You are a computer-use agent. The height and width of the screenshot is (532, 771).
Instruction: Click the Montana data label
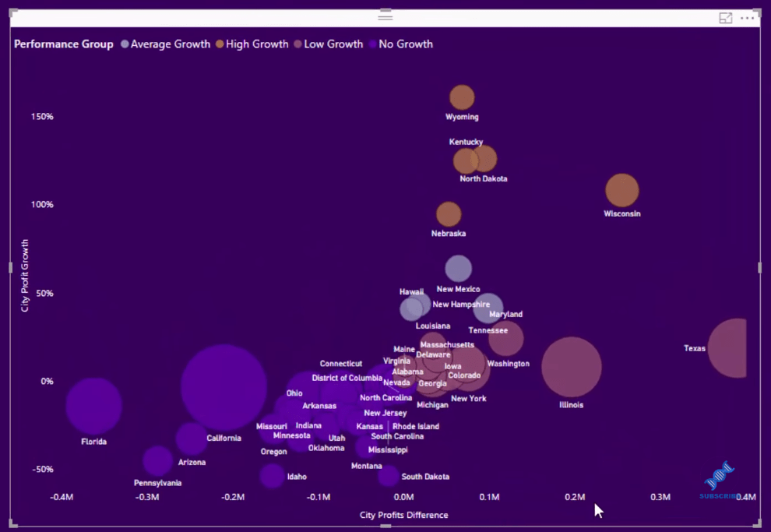tap(366, 466)
